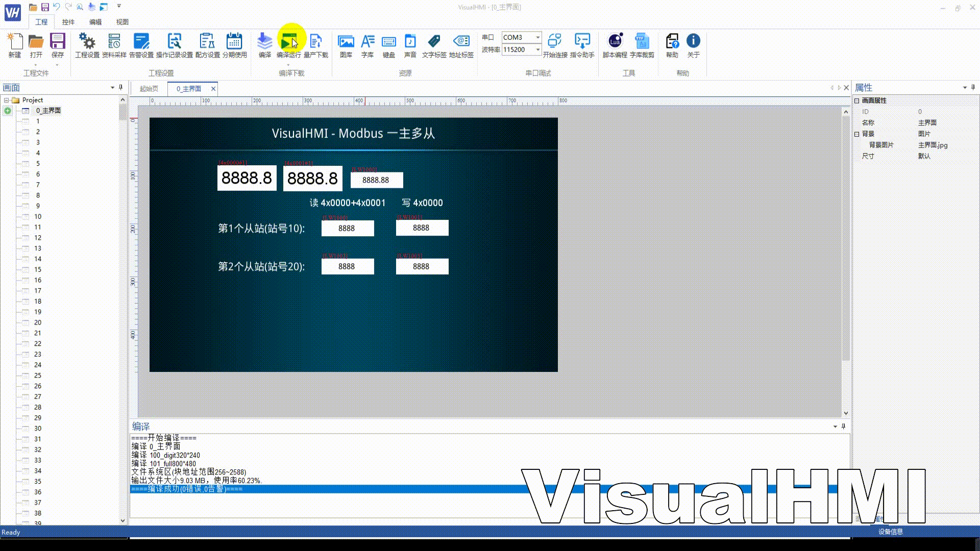This screenshot has width=980, height=551.
Task: Open 文字标签 text labels
Action: pos(434,45)
